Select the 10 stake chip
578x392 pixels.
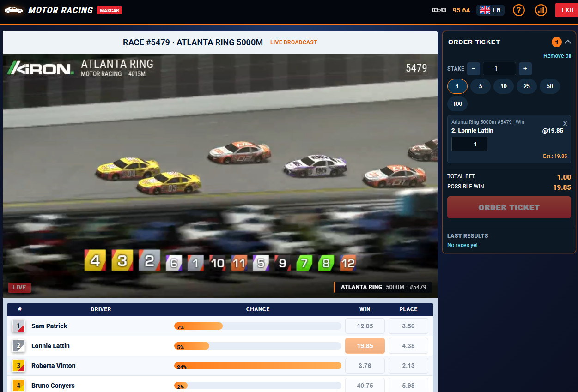point(504,86)
